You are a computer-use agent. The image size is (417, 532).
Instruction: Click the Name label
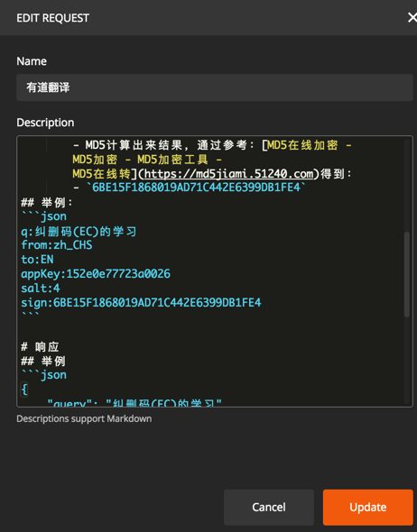pyautogui.click(x=32, y=61)
